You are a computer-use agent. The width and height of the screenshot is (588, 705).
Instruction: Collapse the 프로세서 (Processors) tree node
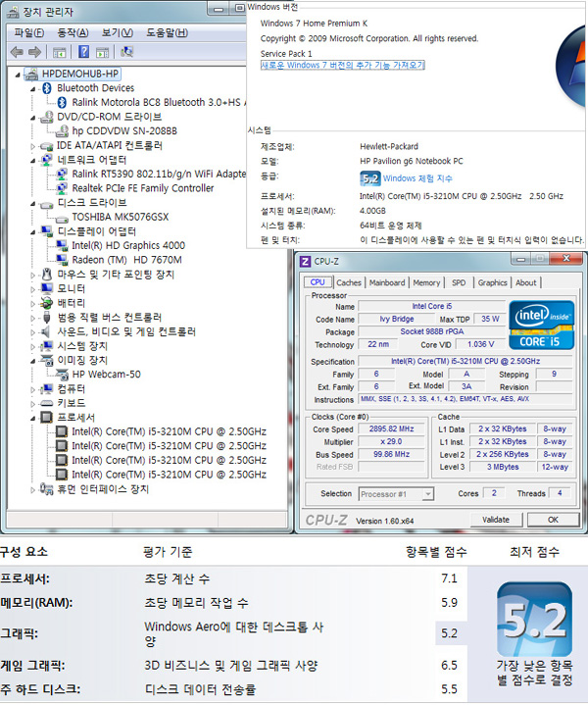coord(35,418)
